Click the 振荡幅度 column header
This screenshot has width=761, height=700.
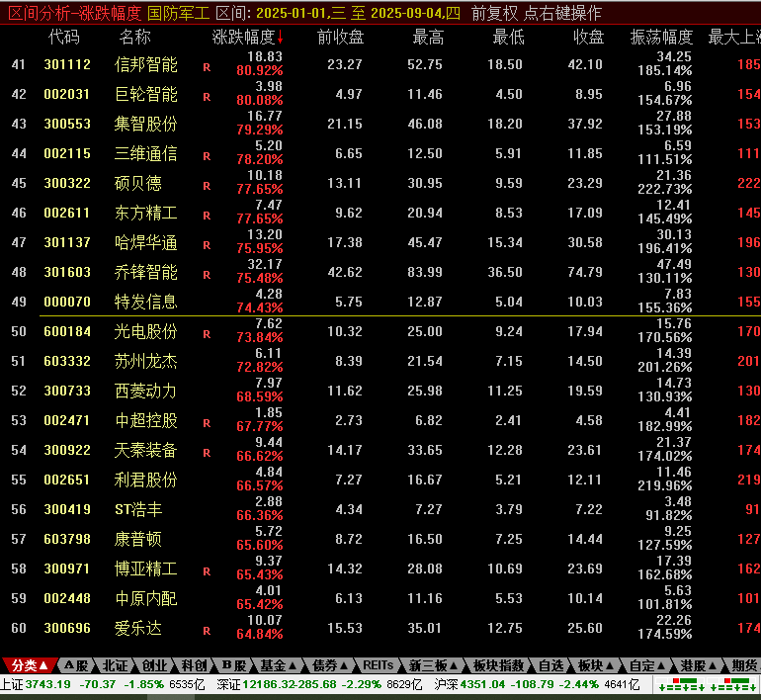tap(661, 37)
